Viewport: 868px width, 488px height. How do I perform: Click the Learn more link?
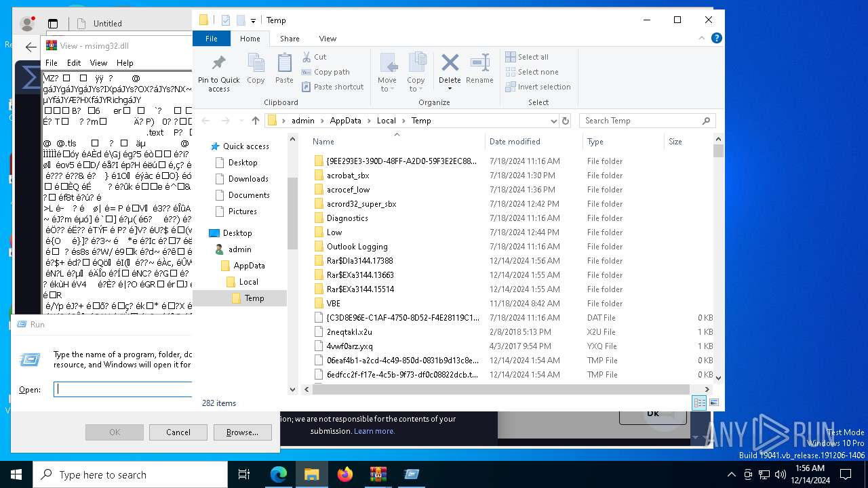coord(374,431)
